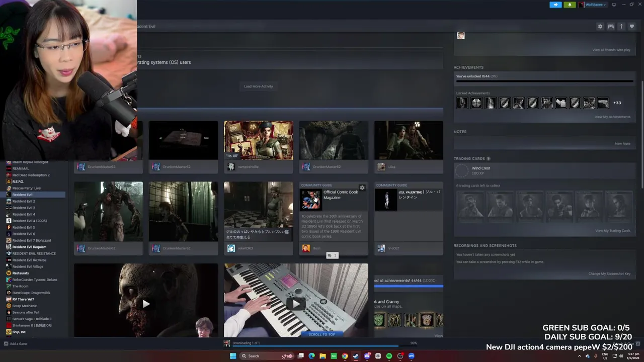
Task: Click Load More Activity button
Action: [258, 86]
